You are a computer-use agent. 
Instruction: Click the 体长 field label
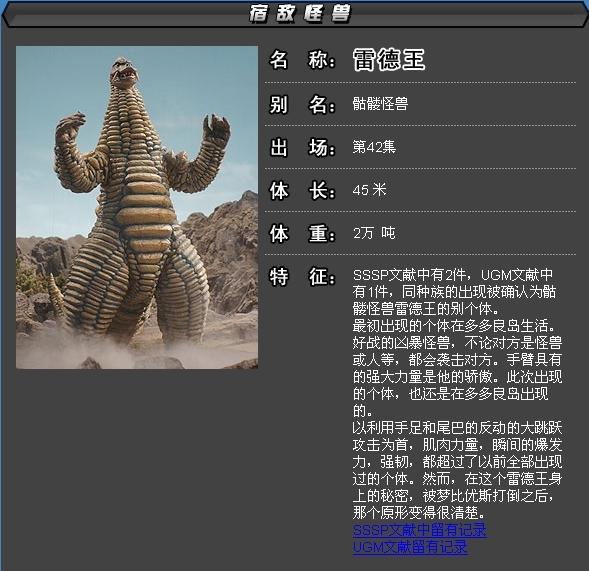302,190
